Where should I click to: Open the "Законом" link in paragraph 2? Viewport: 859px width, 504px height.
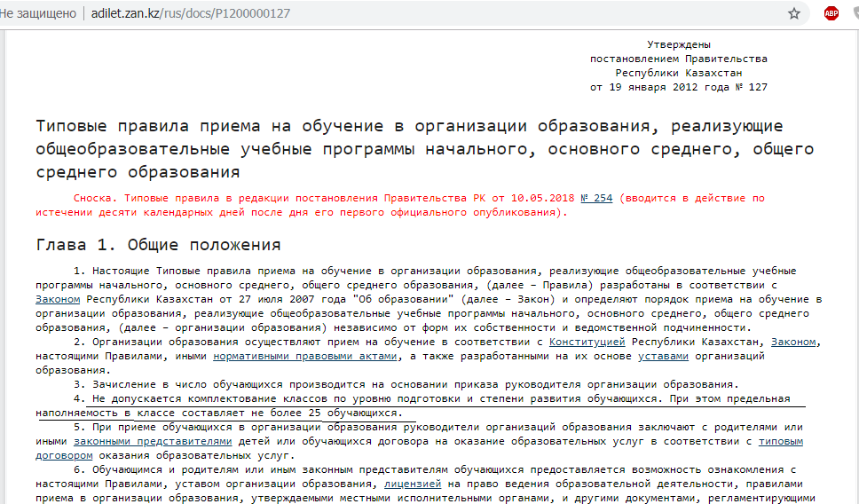(793, 343)
